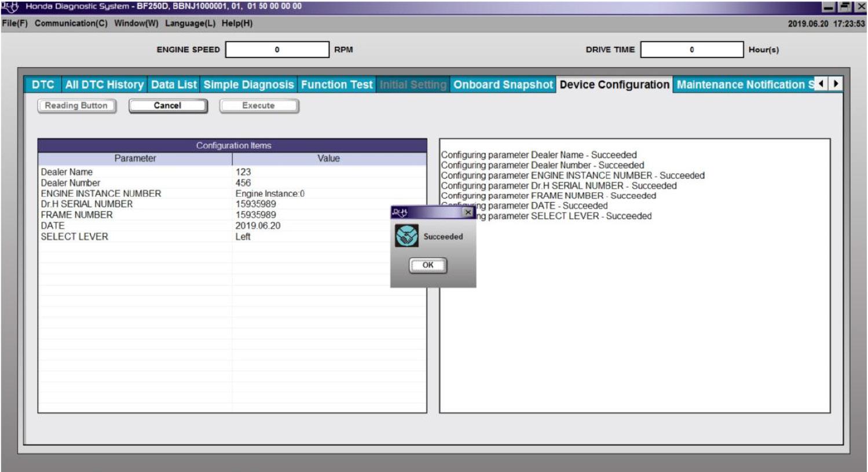Image resolution: width=868 pixels, height=472 pixels.
Task: Click the DRIVE TIME value field
Action: [x=691, y=50]
